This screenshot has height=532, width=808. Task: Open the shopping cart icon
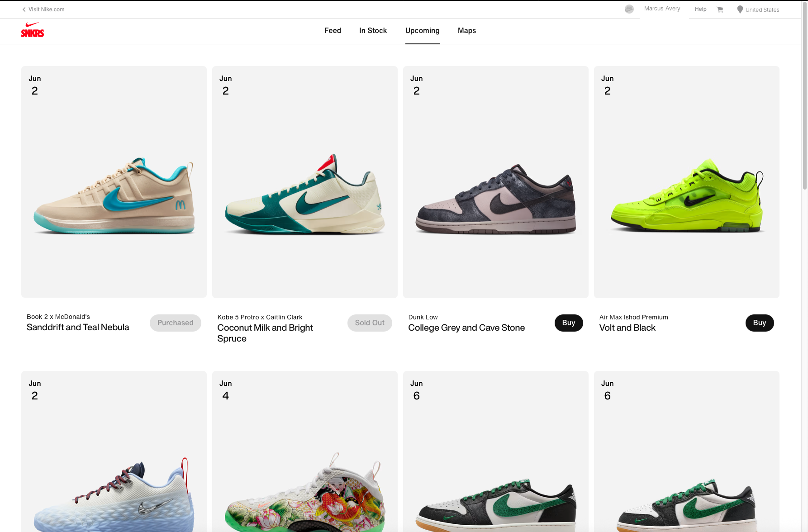click(x=720, y=9)
